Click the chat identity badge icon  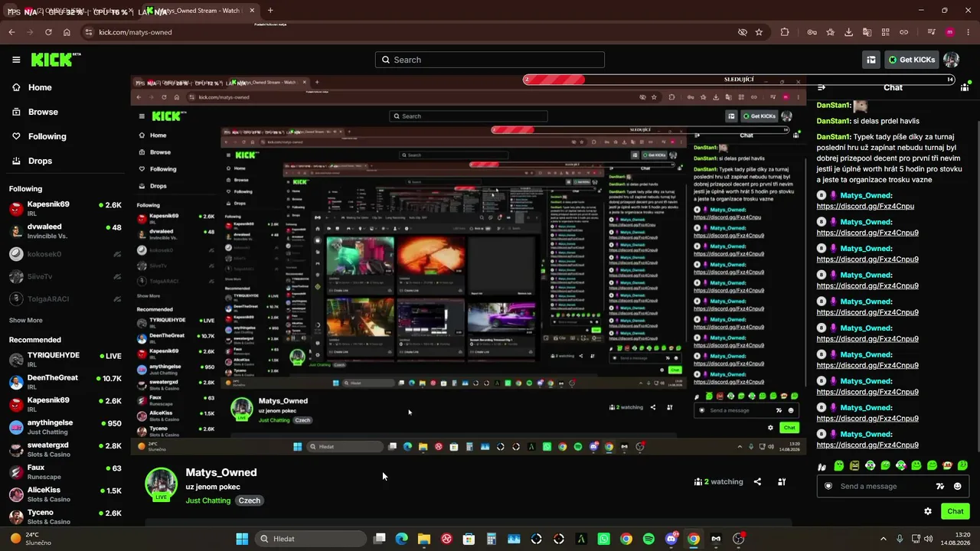coord(828,486)
